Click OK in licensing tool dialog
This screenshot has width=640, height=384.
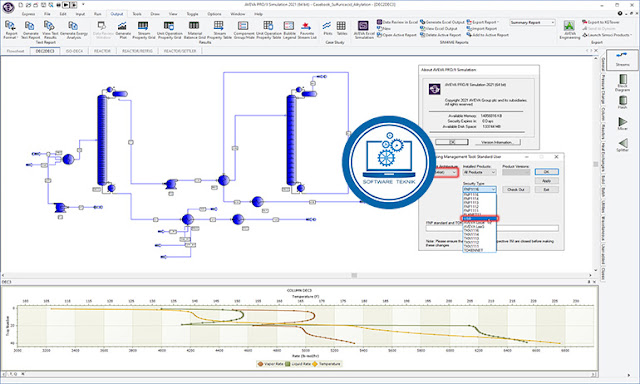547,172
